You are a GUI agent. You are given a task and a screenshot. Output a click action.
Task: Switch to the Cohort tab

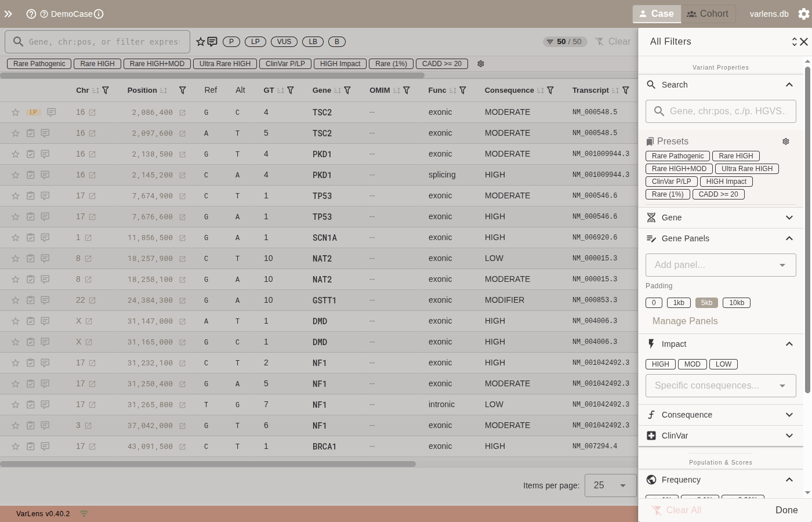click(x=708, y=14)
